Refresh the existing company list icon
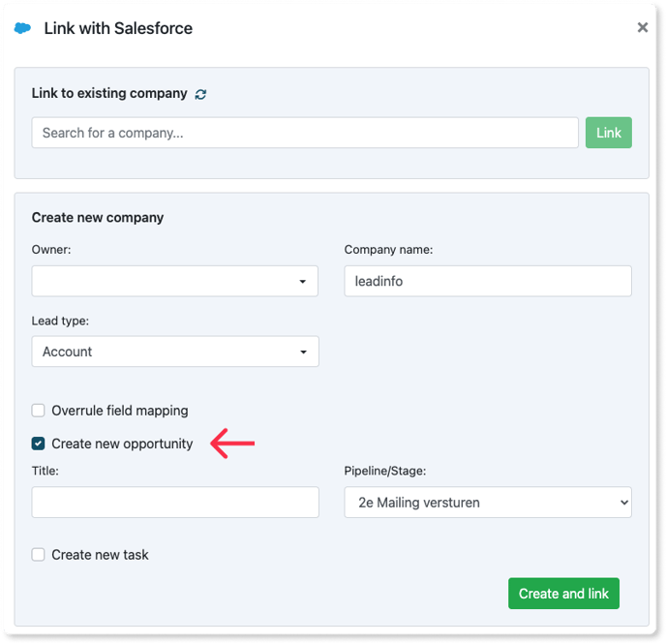Image resolution: width=666 pixels, height=644 pixels. (x=200, y=94)
